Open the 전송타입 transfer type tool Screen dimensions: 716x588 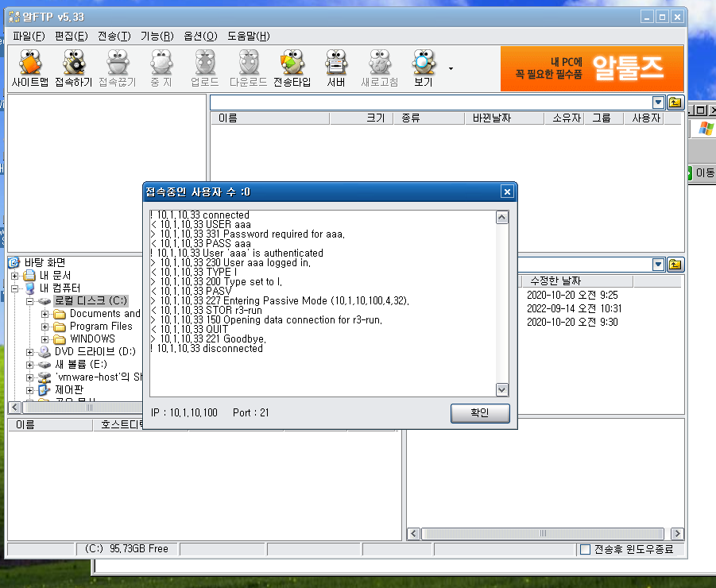tap(292, 68)
